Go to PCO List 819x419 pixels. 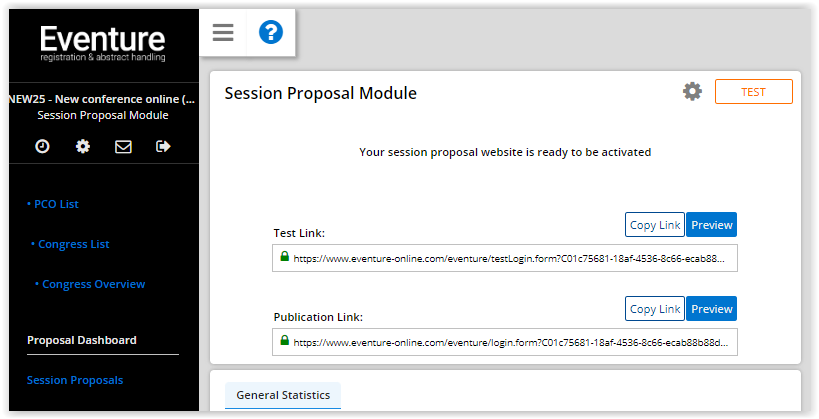tap(56, 204)
